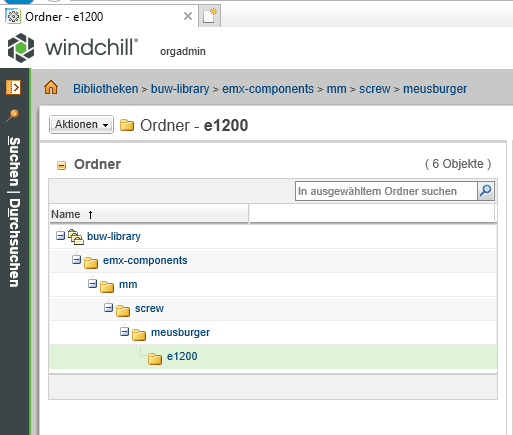
Task: Click the buw-library library icon
Action: pos(76,237)
